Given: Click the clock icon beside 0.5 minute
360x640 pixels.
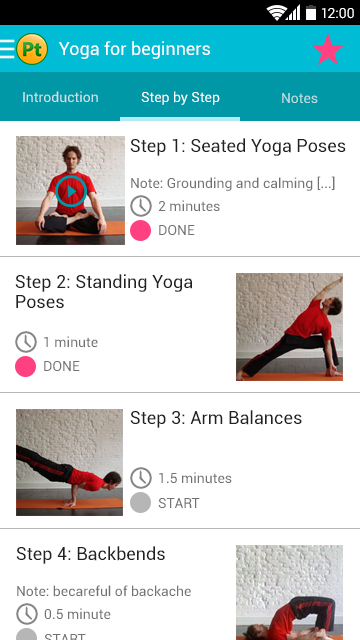Looking at the screenshot, I should click(27, 614).
